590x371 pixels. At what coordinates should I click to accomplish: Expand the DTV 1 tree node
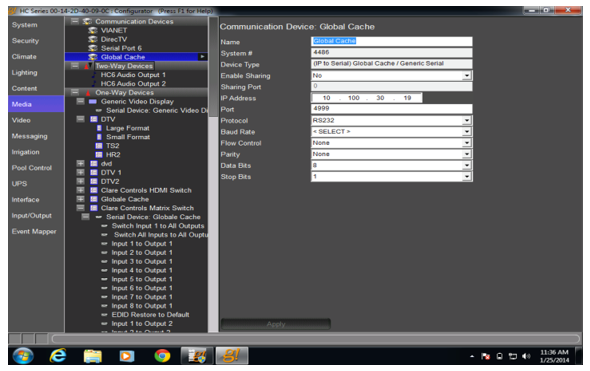point(81,172)
